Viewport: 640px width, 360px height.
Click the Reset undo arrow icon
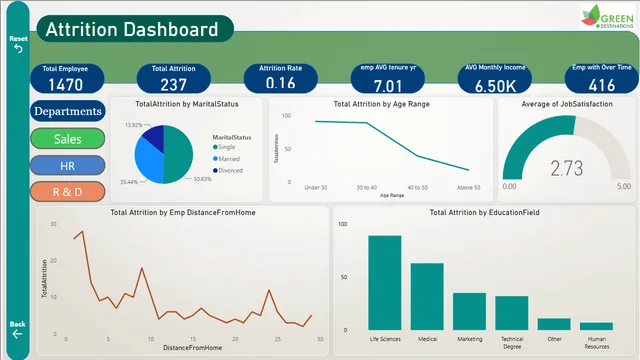pos(18,49)
